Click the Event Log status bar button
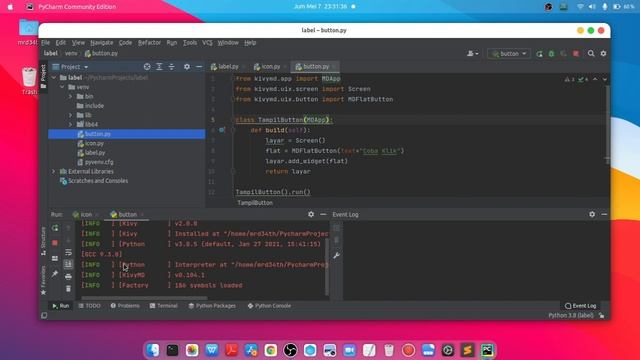This screenshot has width=640, height=360. pyautogui.click(x=580, y=306)
